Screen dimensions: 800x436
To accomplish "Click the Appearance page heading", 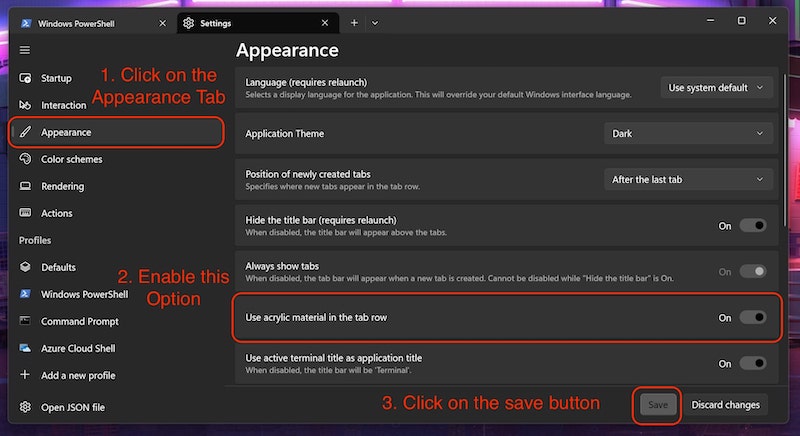I will coord(287,50).
